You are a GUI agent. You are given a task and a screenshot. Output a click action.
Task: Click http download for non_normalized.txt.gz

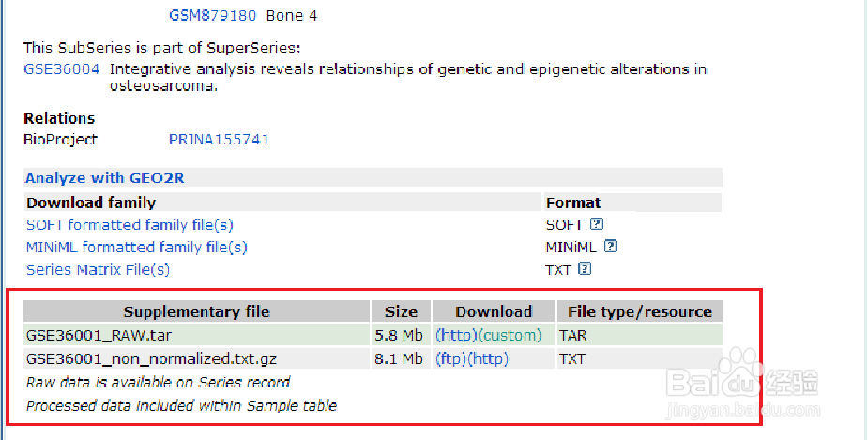[x=488, y=358]
